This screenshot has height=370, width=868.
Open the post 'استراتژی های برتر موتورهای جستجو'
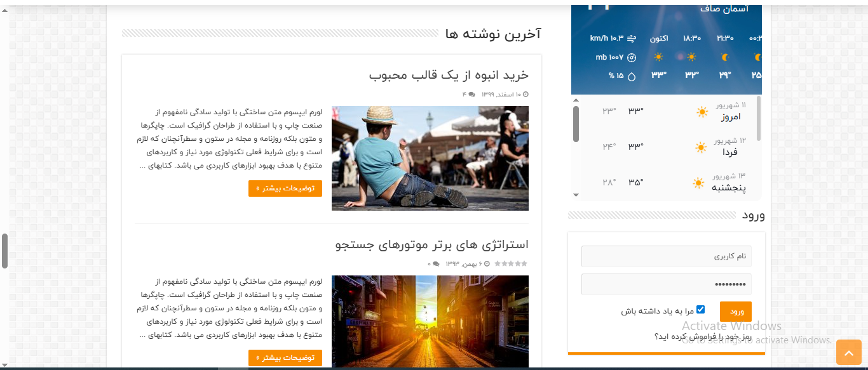click(x=431, y=244)
